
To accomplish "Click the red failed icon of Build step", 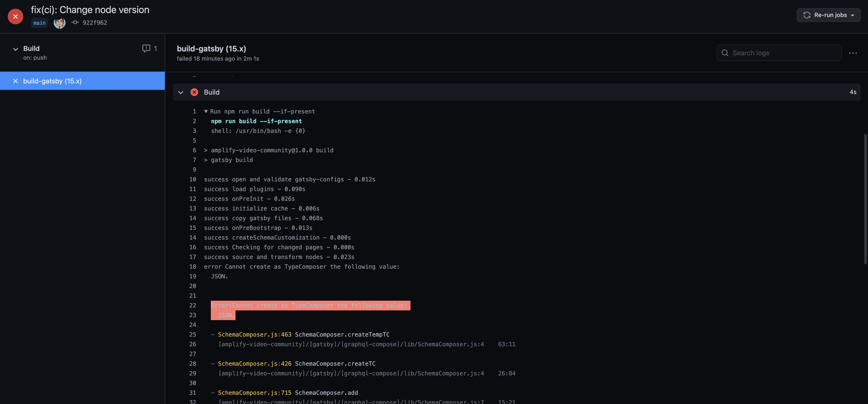I will [194, 92].
